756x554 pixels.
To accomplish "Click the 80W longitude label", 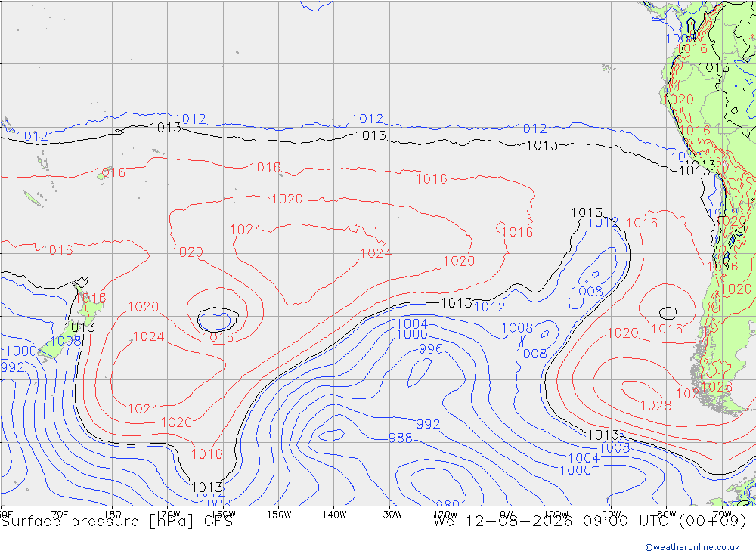I will 667,515.
